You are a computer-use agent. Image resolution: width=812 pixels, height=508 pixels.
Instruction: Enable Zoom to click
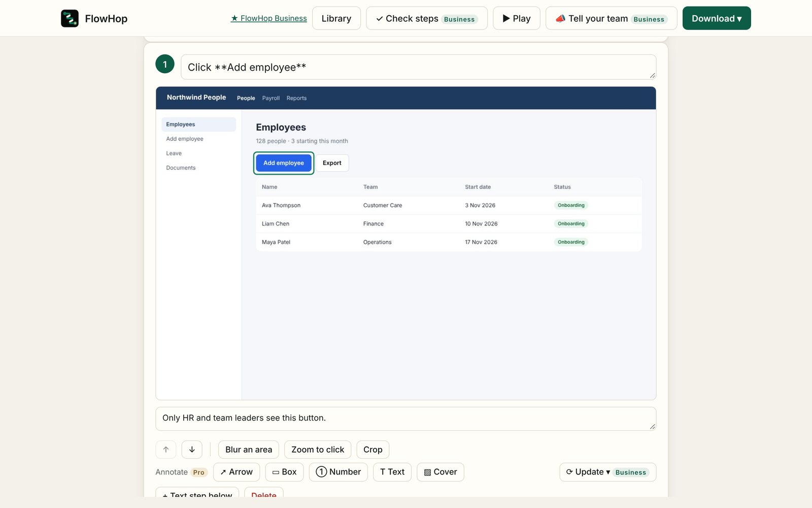(x=318, y=450)
